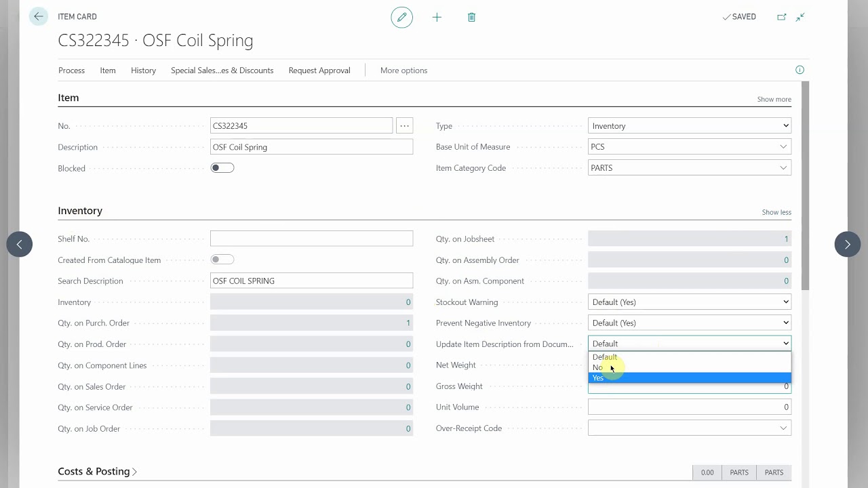Select Yes option in list
Screen dimensions: 868x488
690,378
